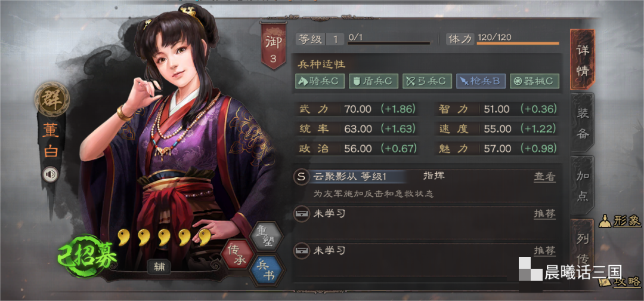Click 推荐 on second unlearned skill slot
The height and width of the screenshot is (301, 644).
coord(544,250)
